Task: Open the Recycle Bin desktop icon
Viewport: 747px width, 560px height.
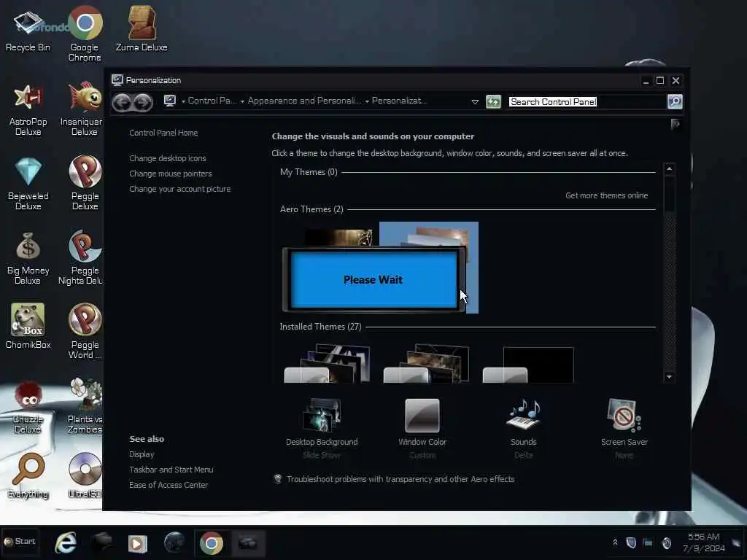Action: coord(28,29)
